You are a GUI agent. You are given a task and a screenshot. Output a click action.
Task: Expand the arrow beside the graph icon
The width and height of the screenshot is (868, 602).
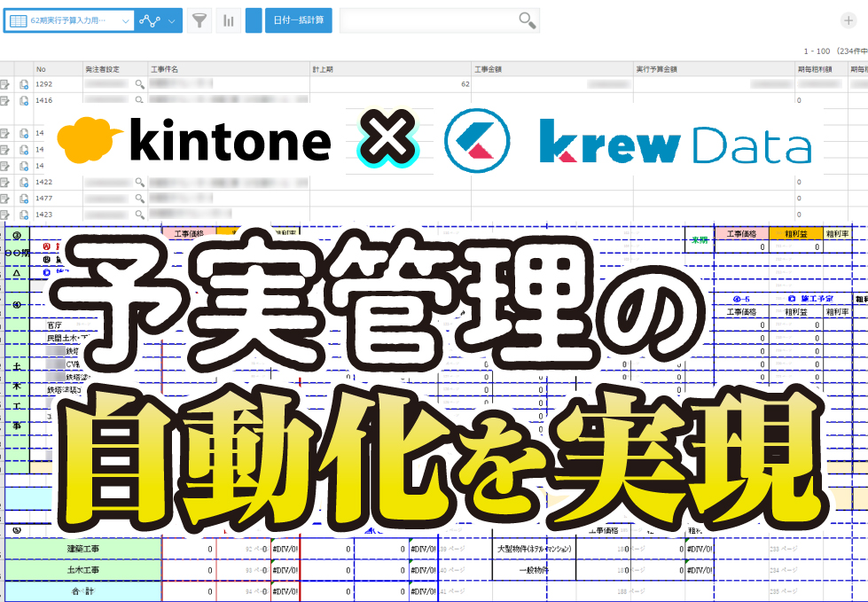click(x=172, y=21)
